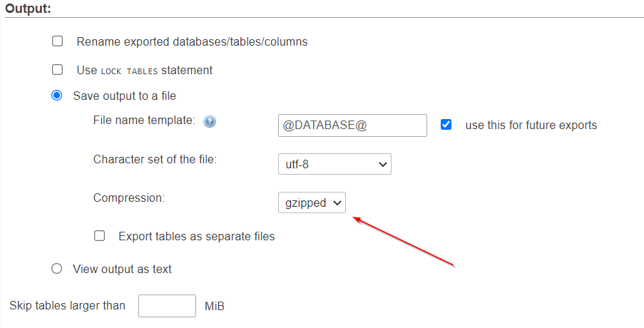Screen dimensions: 644x328
Task: Open Character set utf-8 dropdown
Action: [x=334, y=164]
